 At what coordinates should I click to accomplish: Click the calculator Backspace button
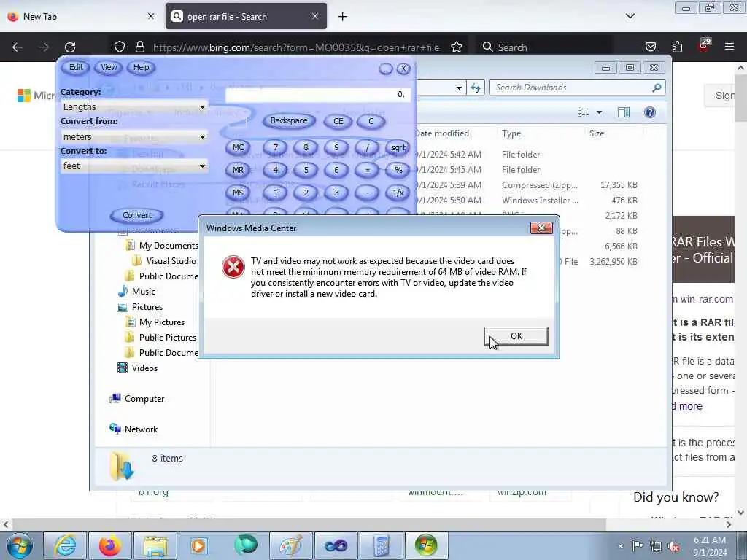point(289,121)
